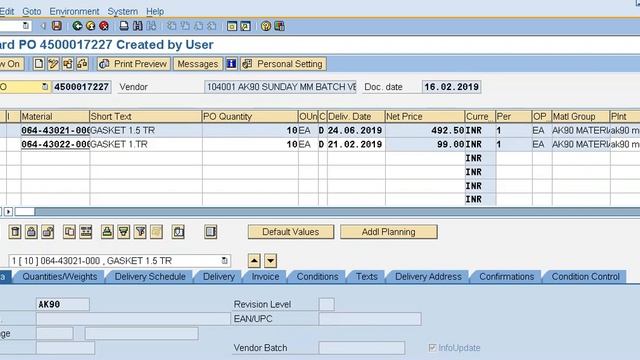Image resolution: width=640 pixels, height=360 pixels.
Task: Click the Create new document icon
Action: pyautogui.click(x=38, y=64)
